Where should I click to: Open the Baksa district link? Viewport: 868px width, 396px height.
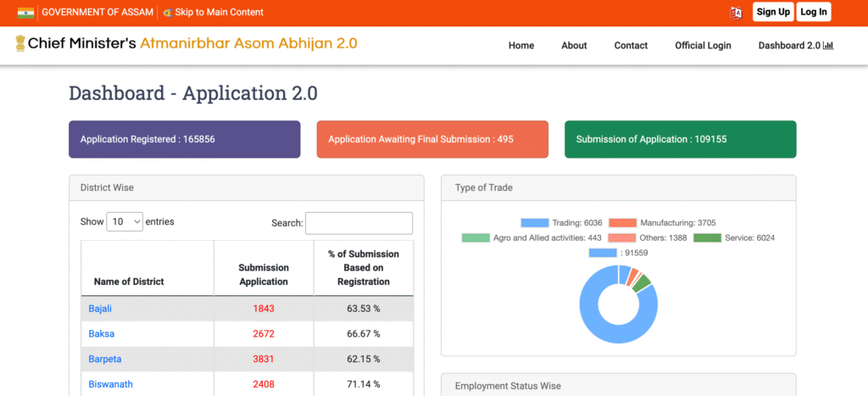pyautogui.click(x=102, y=334)
